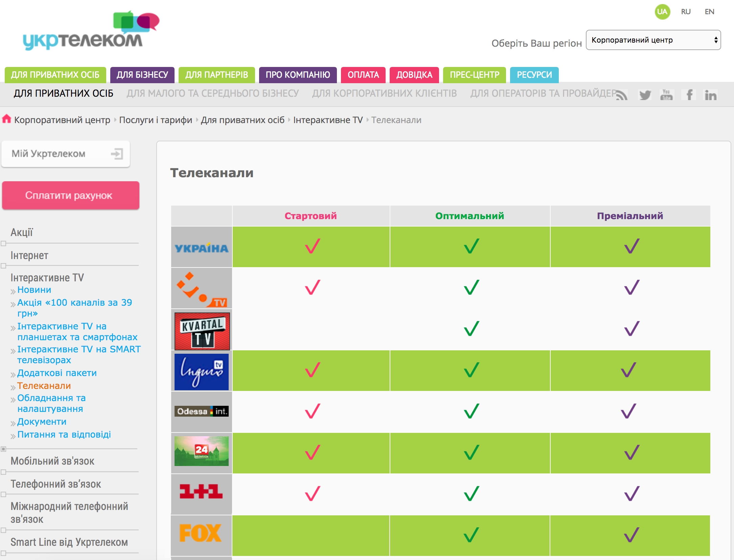
Task: Open the ДОВІДКА tab
Action: [414, 75]
